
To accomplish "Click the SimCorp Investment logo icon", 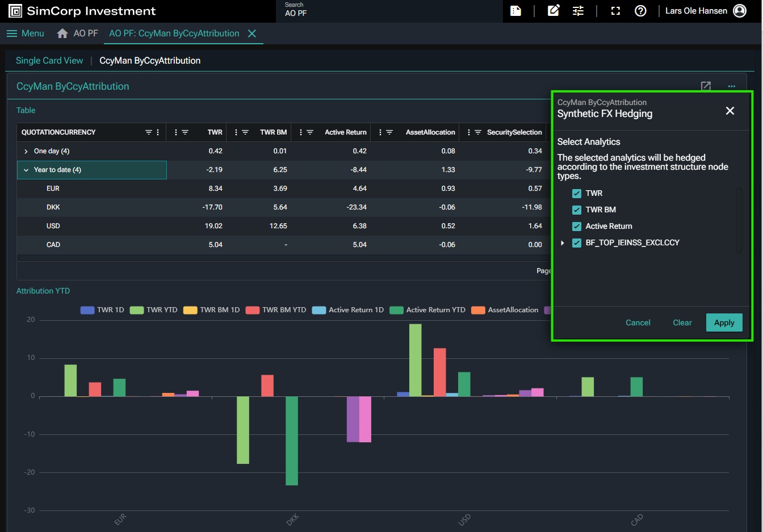I will (x=15, y=11).
